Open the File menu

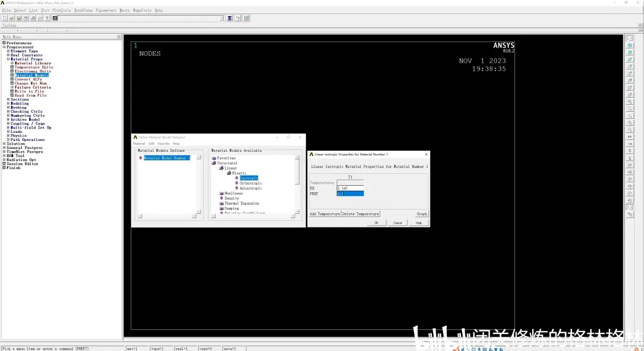pyautogui.click(x=6, y=10)
